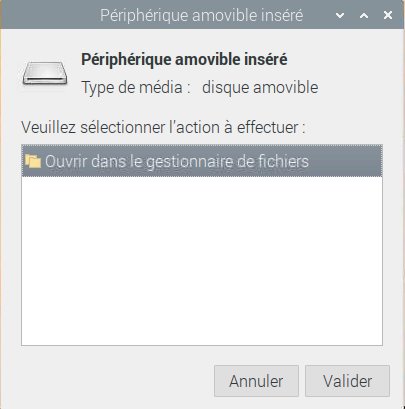Viewport: 405px width, 409px height.
Task: Click the removable drive icon
Action: pyautogui.click(x=45, y=73)
